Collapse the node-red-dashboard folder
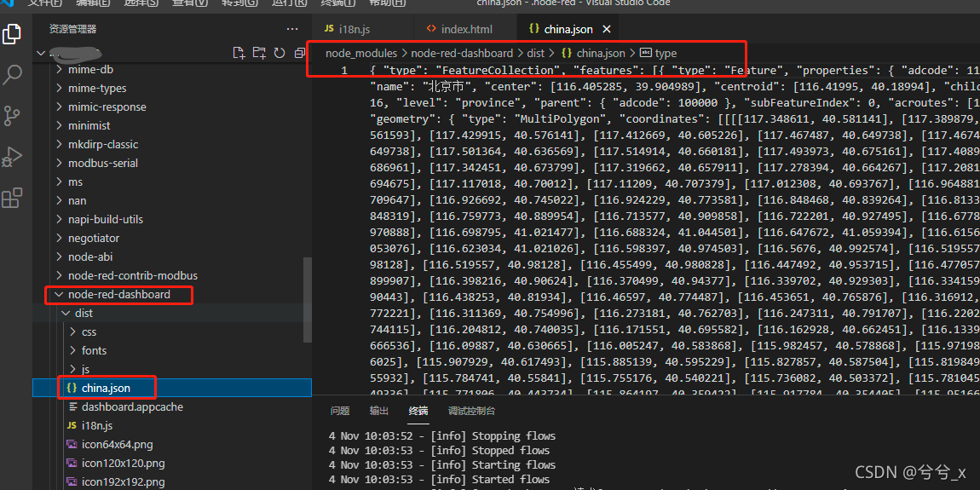980x490 pixels. (118, 295)
